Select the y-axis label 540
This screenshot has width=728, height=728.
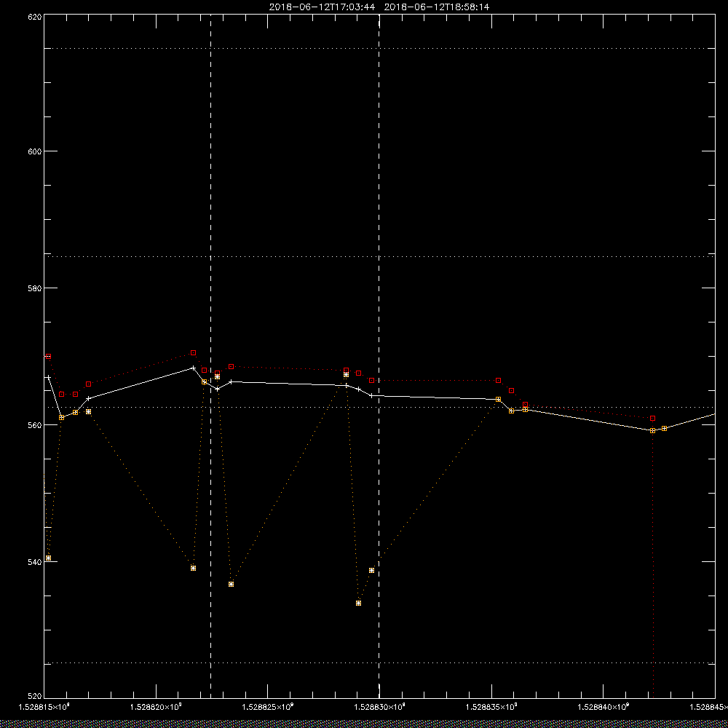click(x=35, y=562)
